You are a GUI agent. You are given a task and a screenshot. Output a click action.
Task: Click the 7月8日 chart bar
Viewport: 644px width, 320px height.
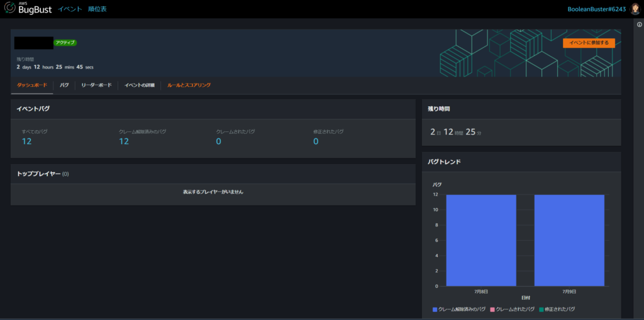(481, 240)
